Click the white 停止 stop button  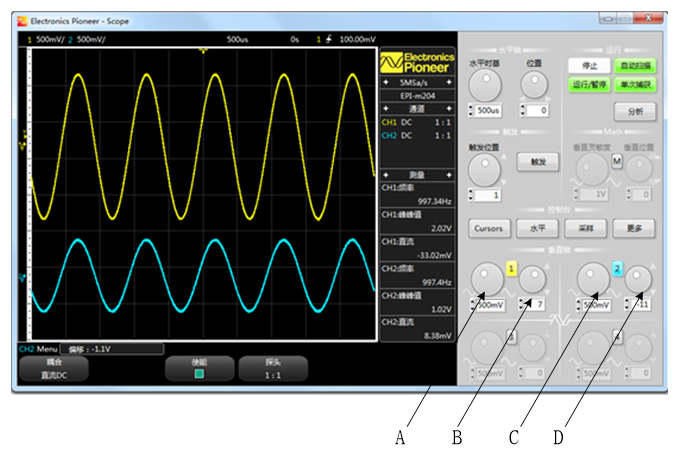589,66
